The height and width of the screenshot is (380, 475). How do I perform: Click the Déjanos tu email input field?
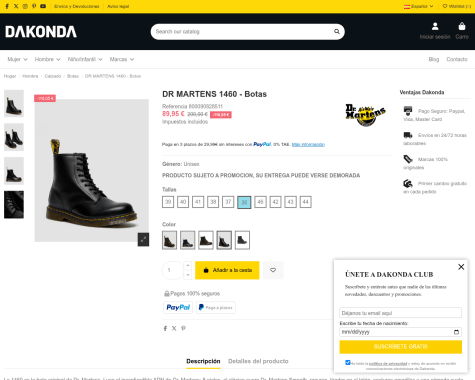pyautogui.click(x=401, y=313)
